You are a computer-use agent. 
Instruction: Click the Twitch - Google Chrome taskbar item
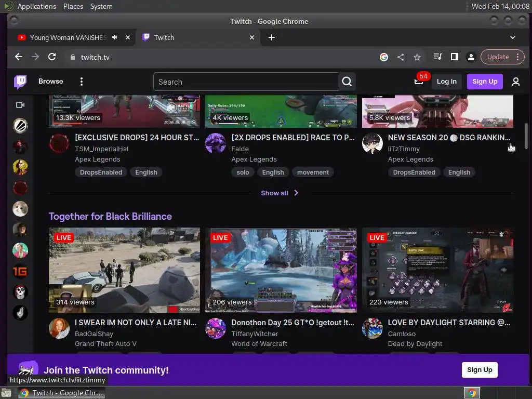(x=62, y=393)
